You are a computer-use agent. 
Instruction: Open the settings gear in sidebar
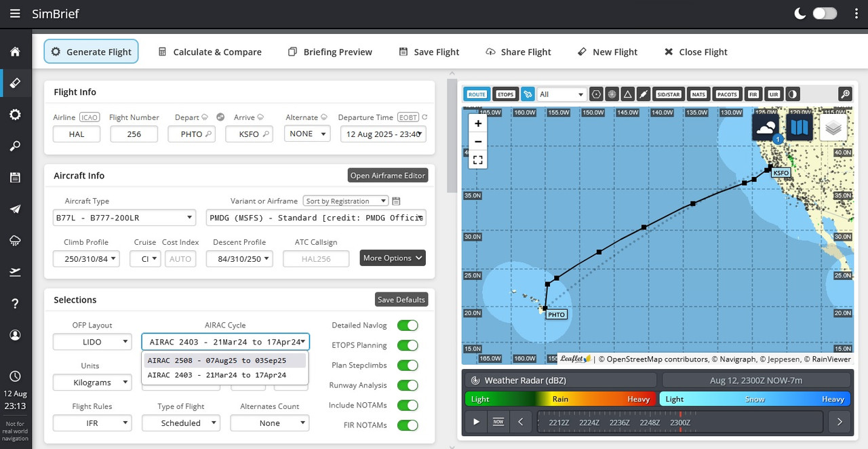point(15,115)
